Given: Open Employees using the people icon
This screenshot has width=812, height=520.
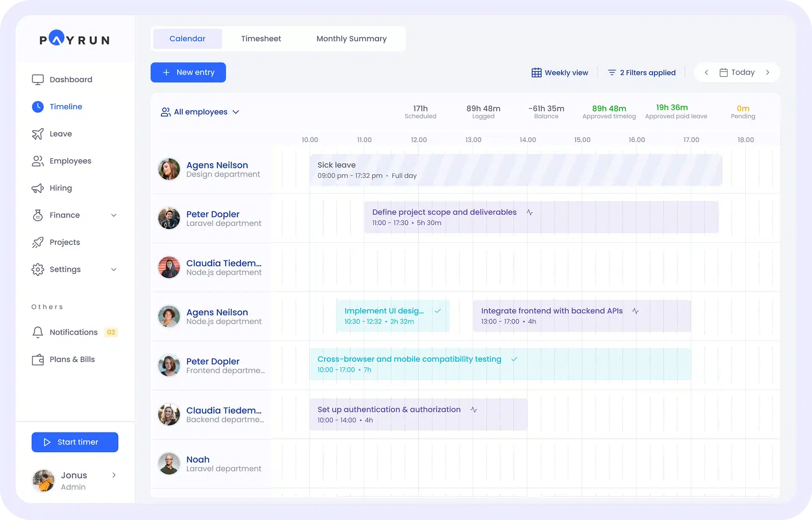Looking at the screenshot, I should tap(37, 161).
